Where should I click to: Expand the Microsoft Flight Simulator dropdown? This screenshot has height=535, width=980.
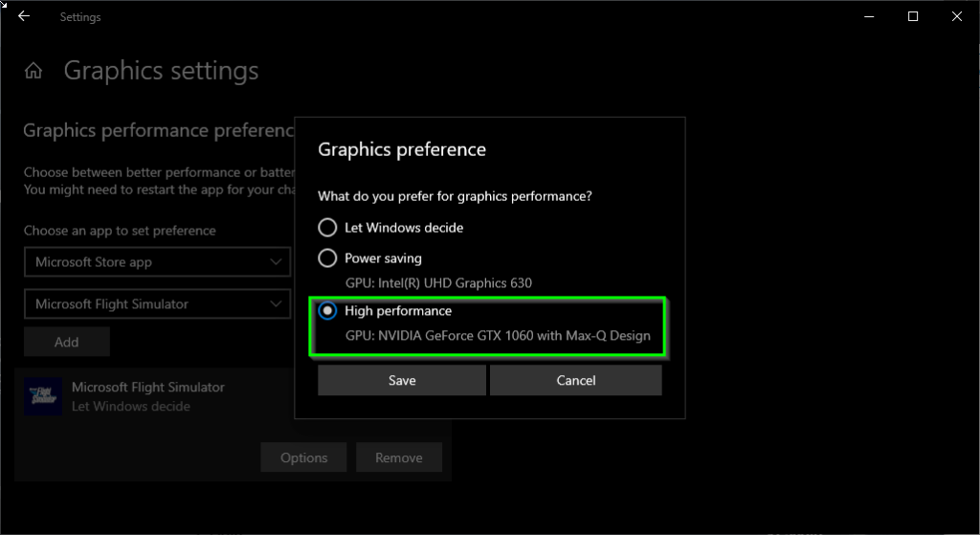pos(158,303)
